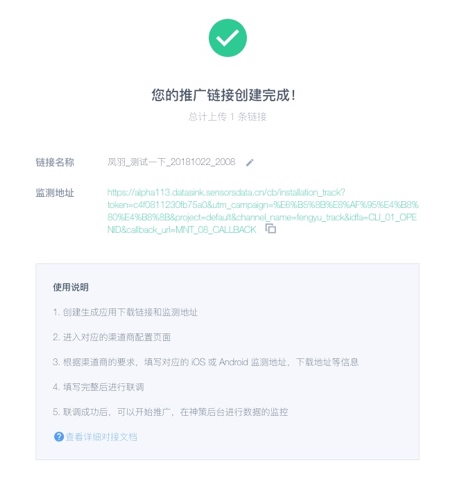Select step 2 进入对应的渠道商配置页面
Screen dimensions: 455x488
112,337
